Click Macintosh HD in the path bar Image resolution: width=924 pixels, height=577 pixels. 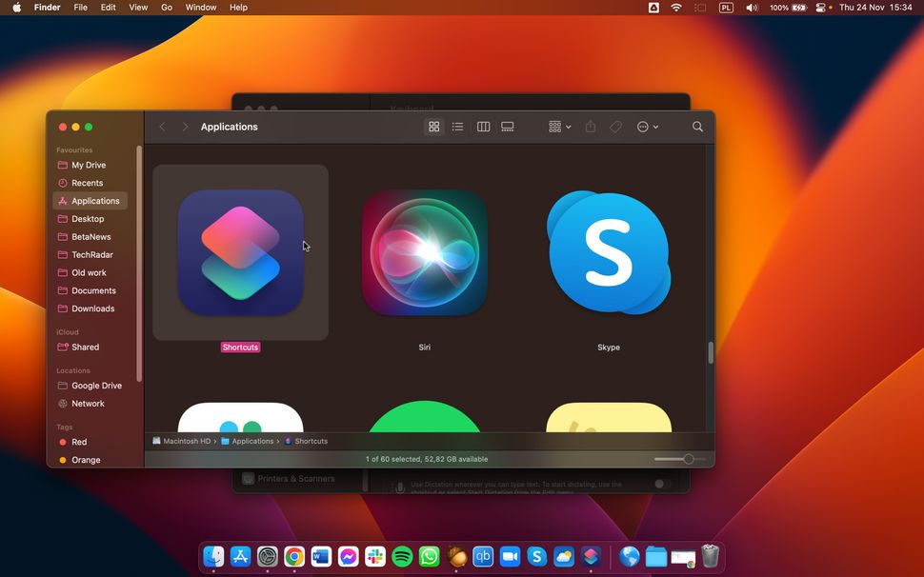[x=185, y=441]
